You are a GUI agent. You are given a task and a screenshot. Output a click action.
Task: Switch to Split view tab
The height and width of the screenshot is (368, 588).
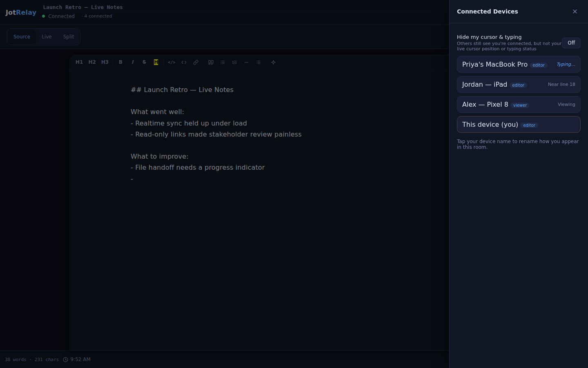[x=69, y=37]
